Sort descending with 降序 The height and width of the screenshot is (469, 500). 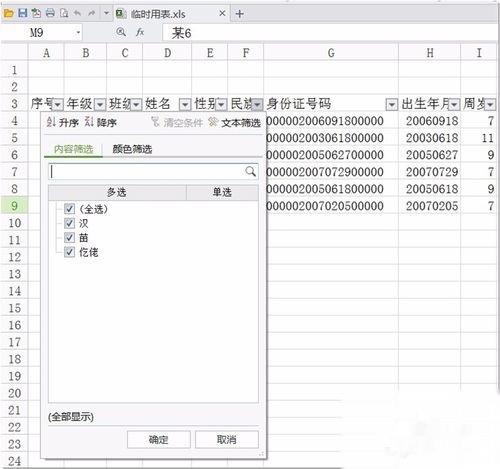(101, 122)
